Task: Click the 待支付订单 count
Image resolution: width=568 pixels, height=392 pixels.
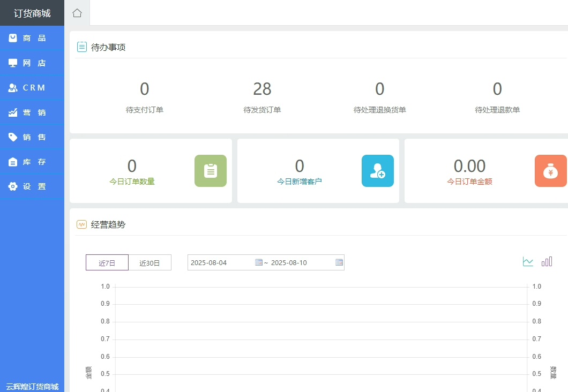Action: coord(144,89)
